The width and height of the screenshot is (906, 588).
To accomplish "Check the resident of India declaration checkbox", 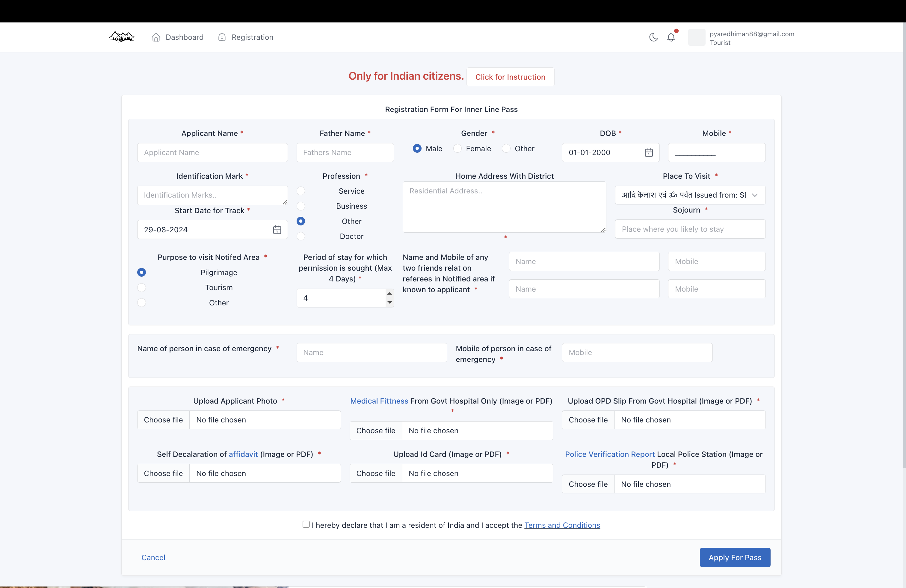I will [x=306, y=524].
